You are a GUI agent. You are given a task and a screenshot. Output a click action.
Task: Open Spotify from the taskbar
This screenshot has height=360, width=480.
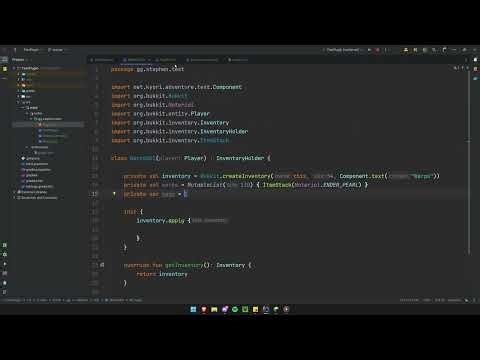[x=235, y=309]
